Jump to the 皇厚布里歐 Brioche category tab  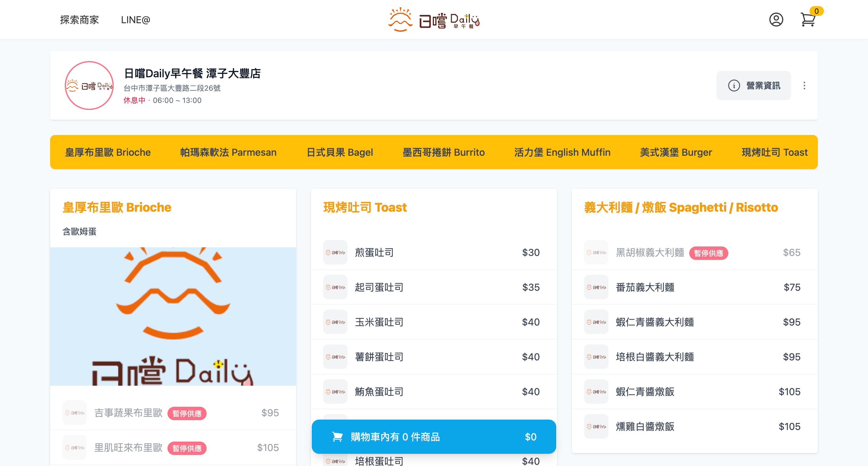coord(108,152)
